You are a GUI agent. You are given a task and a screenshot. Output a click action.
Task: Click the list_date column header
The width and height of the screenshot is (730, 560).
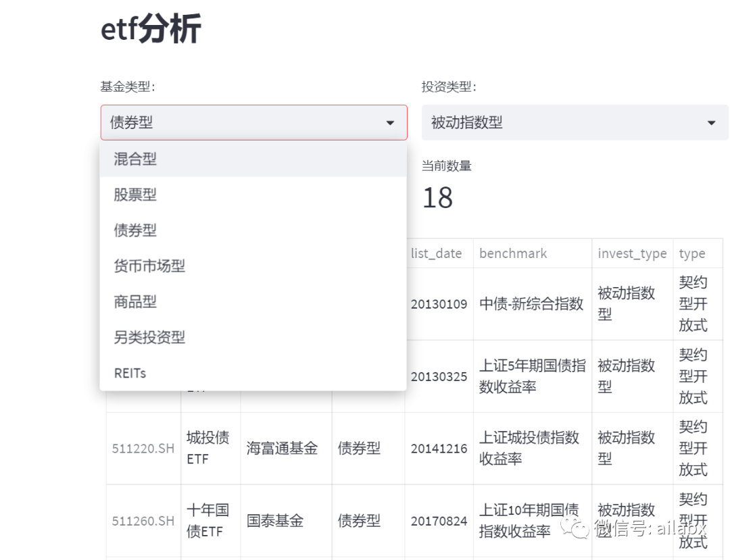click(x=435, y=253)
